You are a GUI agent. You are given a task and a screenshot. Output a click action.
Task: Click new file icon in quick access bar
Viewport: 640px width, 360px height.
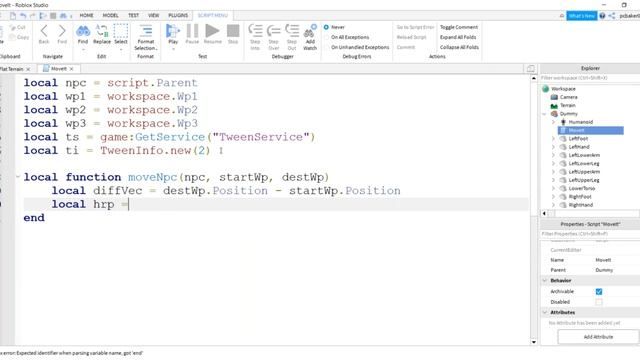(13, 16)
